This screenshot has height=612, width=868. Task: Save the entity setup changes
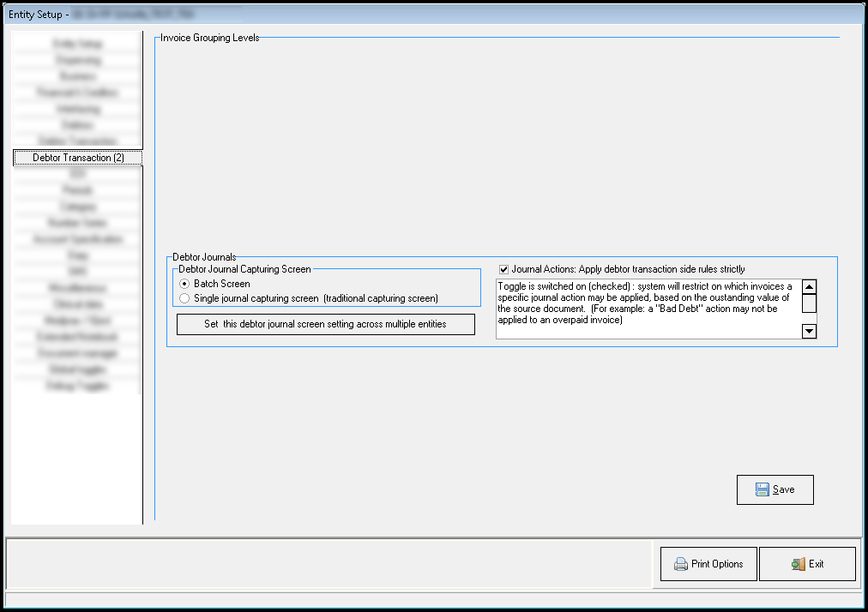click(x=775, y=489)
